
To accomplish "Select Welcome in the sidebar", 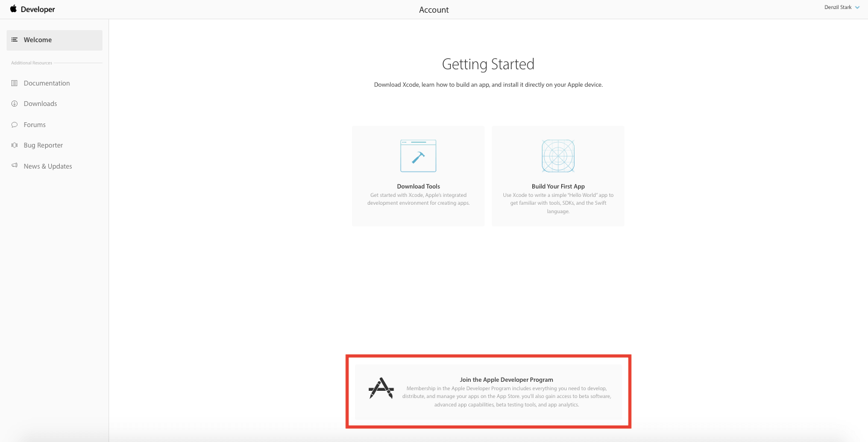I will click(x=55, y=40).
